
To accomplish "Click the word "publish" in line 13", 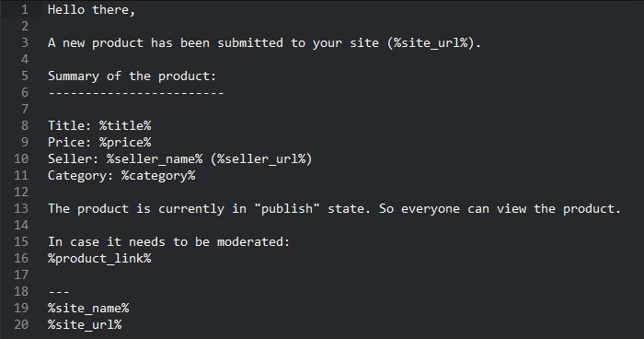I will click(x=287, y=208).
